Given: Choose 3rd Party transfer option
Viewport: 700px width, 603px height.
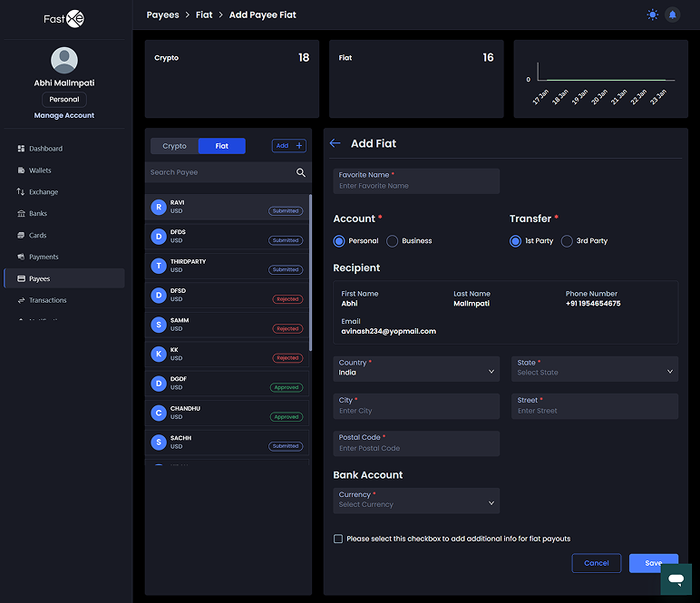Looking at the screenshot, I should [567, 241].
